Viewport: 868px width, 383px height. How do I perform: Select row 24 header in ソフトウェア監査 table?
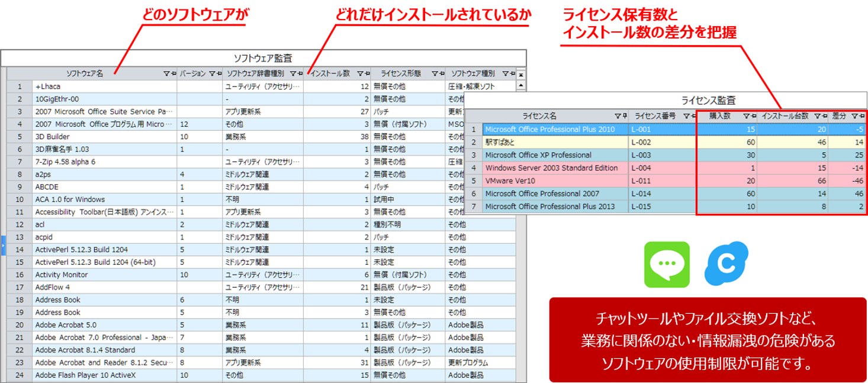point(20,375)
